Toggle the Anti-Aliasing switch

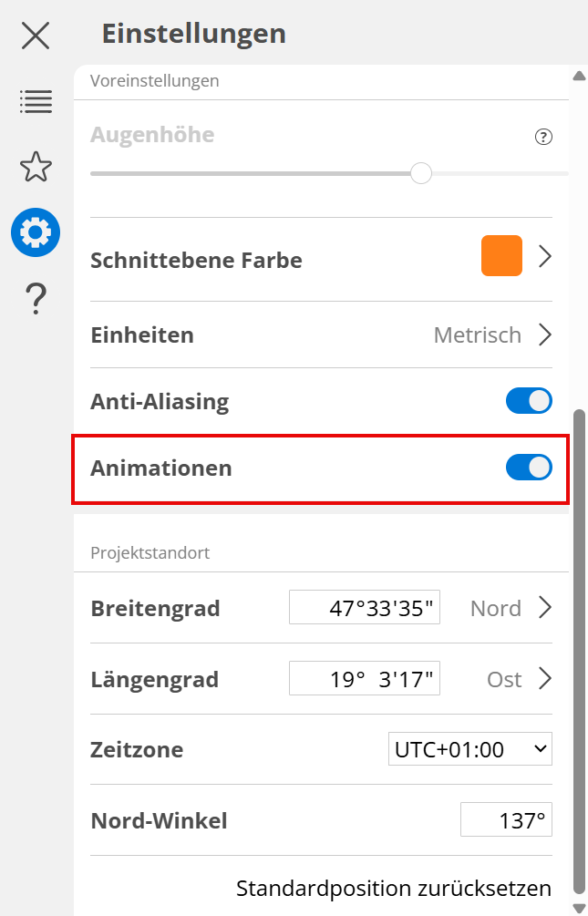[x=529, y=401]
